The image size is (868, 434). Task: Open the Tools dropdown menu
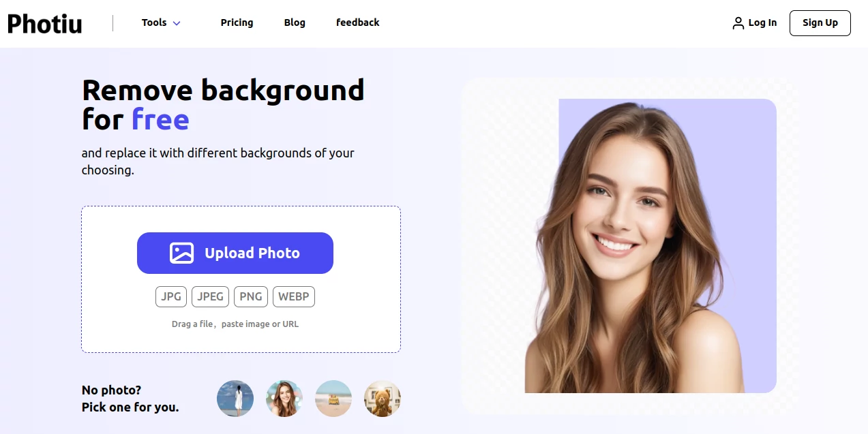click(x=154, y=22)
